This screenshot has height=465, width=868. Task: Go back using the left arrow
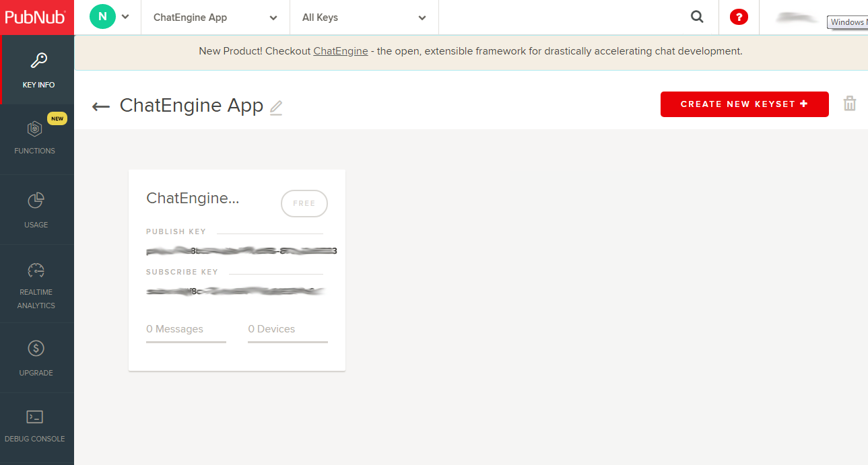point(101,106)
